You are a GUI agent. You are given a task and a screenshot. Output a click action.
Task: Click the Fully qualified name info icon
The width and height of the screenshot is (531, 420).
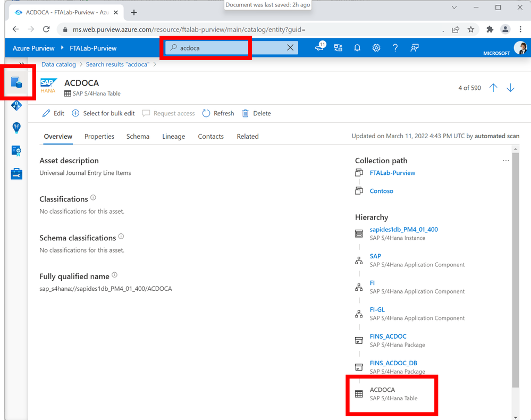114,275
